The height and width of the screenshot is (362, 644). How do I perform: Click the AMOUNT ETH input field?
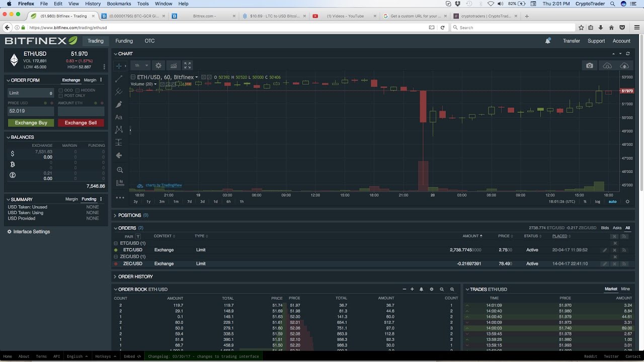tap(81, 111)
